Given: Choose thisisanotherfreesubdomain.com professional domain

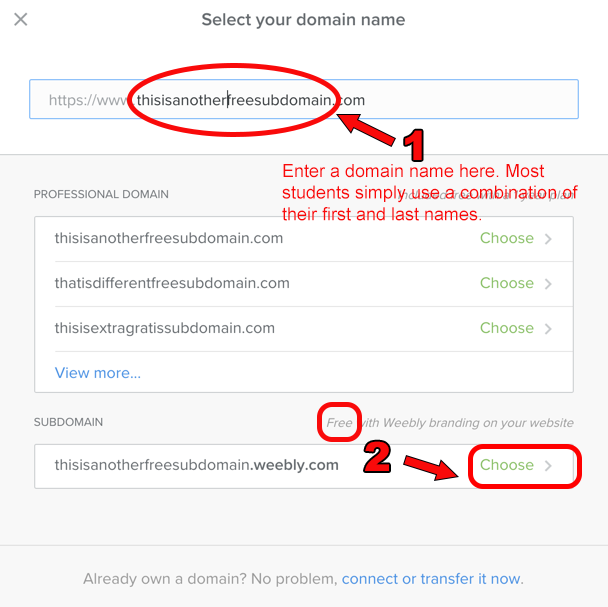Looking at the screenshot, I should 506,239.
